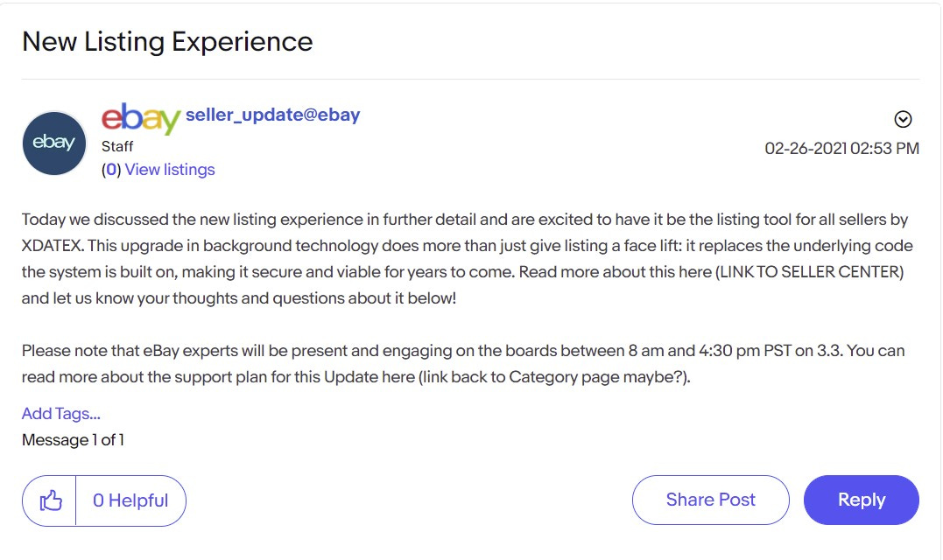Open the round dark eBay avatar
The height and width of the screenshot is (560, 943).
tap(54, 143)
